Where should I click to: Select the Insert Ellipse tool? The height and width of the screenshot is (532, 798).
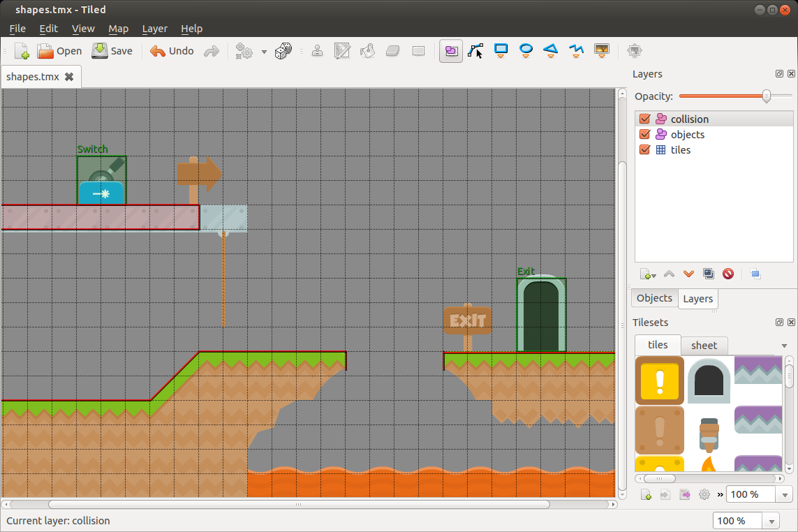coord(526,50)
